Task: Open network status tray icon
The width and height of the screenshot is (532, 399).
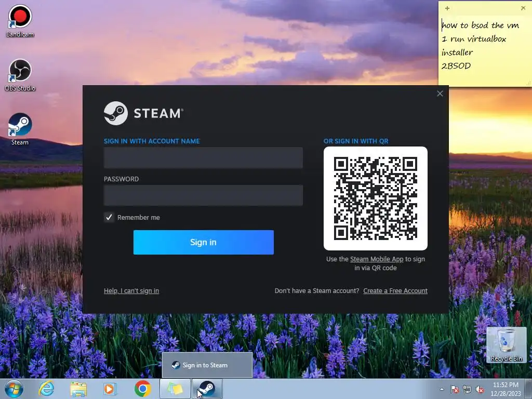Action: (x=467, y=389)
